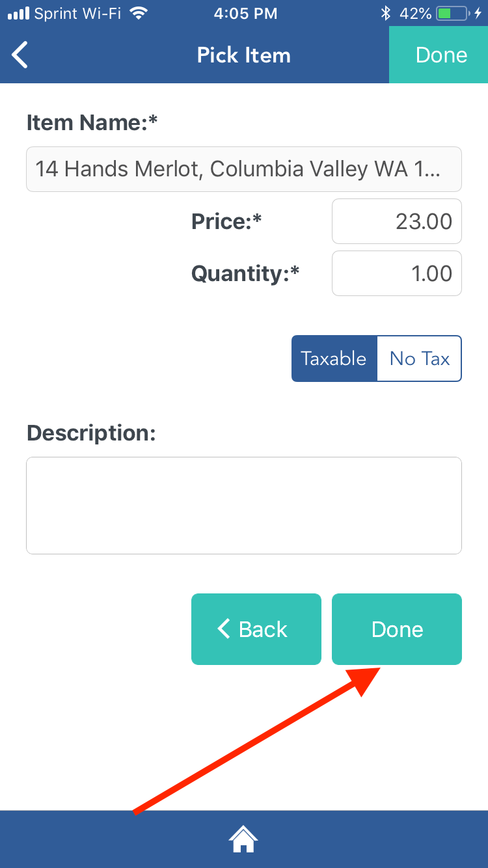Tap the charging bolt icon
The image size is (488, 868).
pyautogui.click(x=478, y=14)
